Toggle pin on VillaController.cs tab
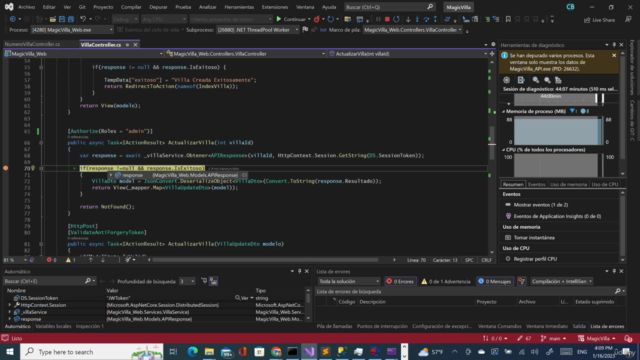The height and width of the screenshot is (360, 640). click(127, 44)
